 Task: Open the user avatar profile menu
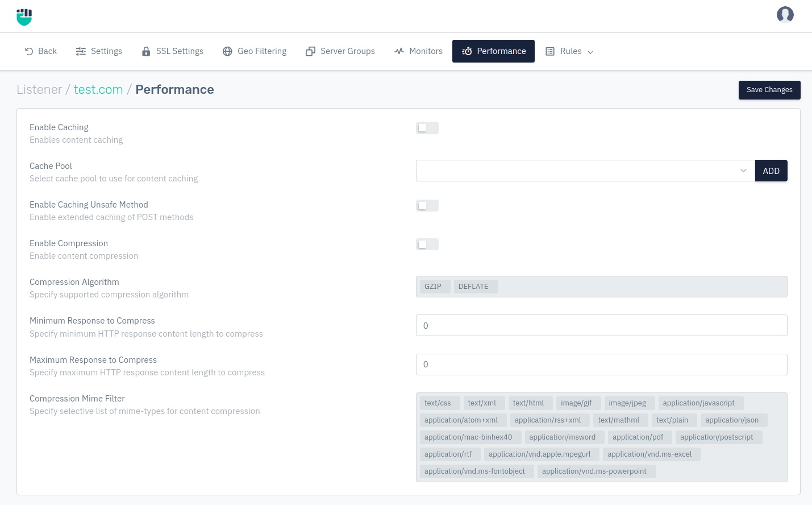coord(785,15)
